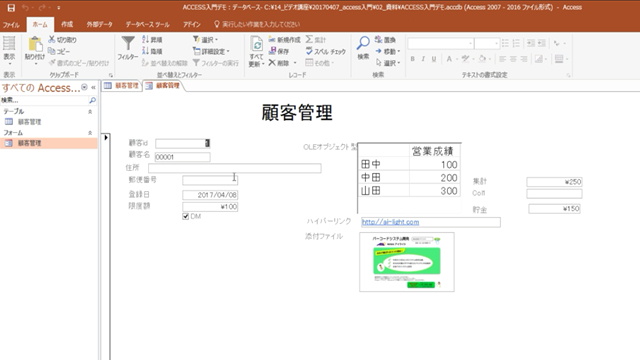Click 削除 delete record
This screenshot has width=640, height=360.
point(279,63)
